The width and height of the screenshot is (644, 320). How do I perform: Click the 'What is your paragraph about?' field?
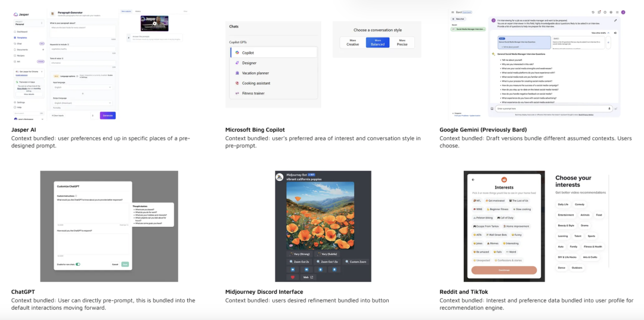(x=82, y=32)
